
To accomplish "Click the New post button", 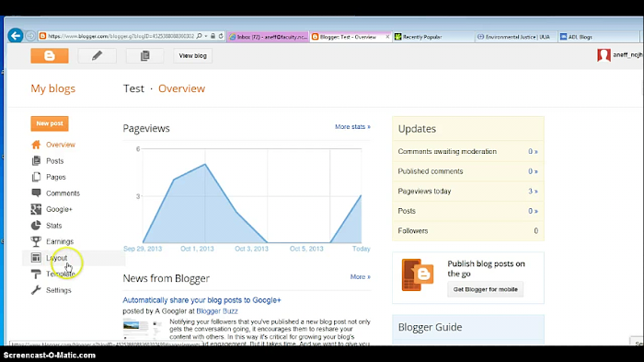I will coord(50,123).
